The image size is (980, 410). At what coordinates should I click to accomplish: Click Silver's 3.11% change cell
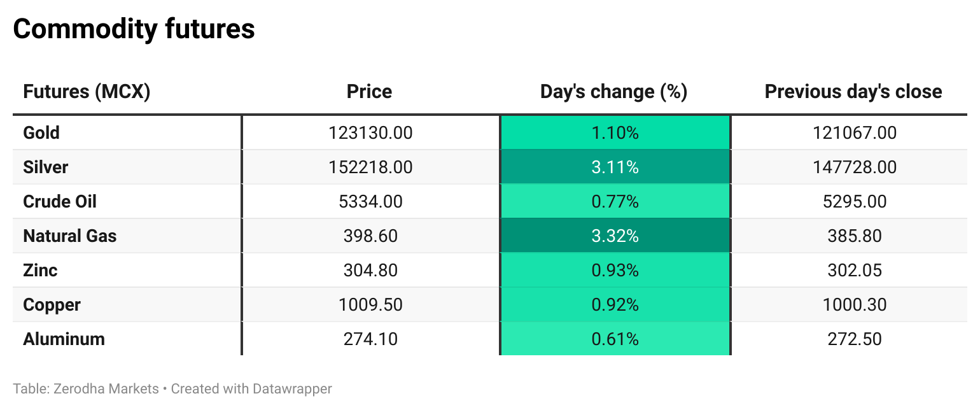[x=615, y=167]
